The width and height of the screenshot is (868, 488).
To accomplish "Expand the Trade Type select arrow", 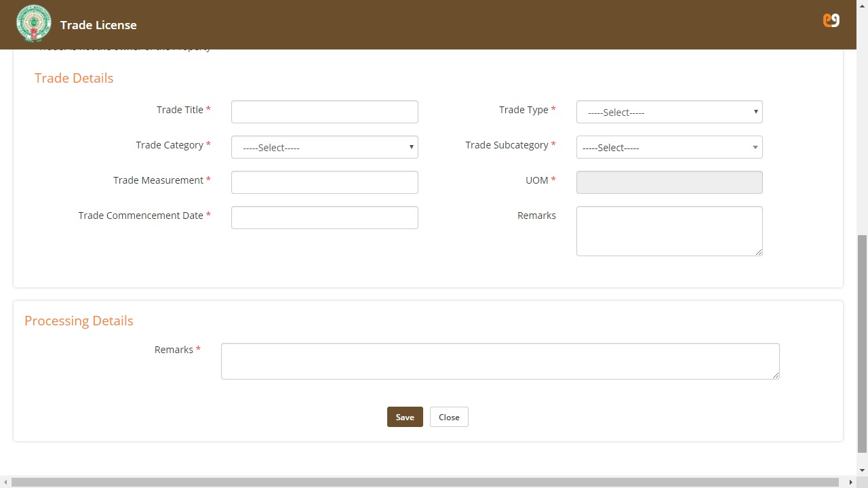I will point(755,112).
